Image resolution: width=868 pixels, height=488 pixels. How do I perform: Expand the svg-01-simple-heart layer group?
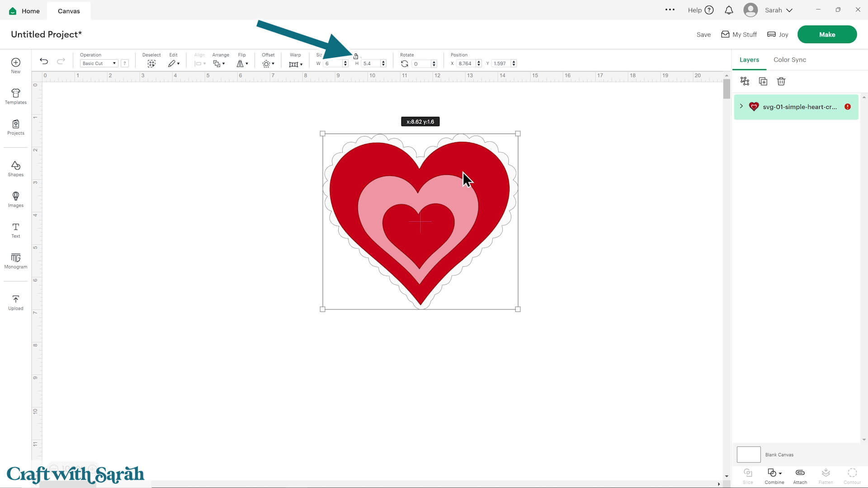pyautogui.click(x=741, y=107)
